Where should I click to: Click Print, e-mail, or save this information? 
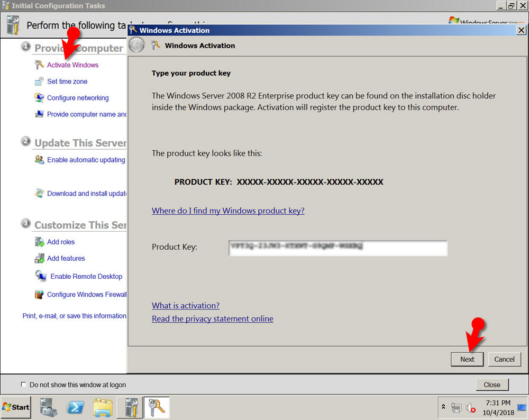point(74,316)
